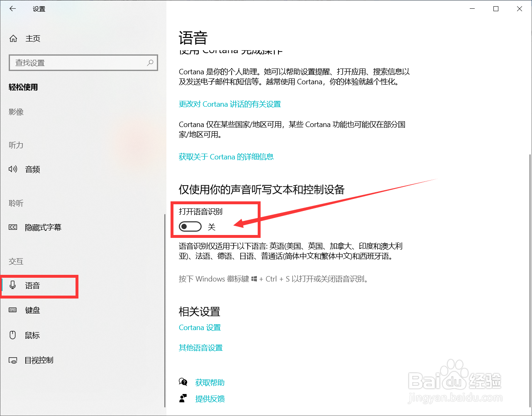Click the 影像 section heading
The height and width of the screenshot is (416, 532).
click(x=16, y=112)
